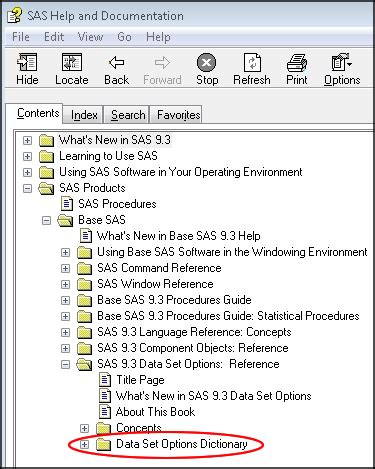Viewport: 375px width, 469px height.
Task: Click the open folder icon beside Base SAS
Action: coord(65,220)
